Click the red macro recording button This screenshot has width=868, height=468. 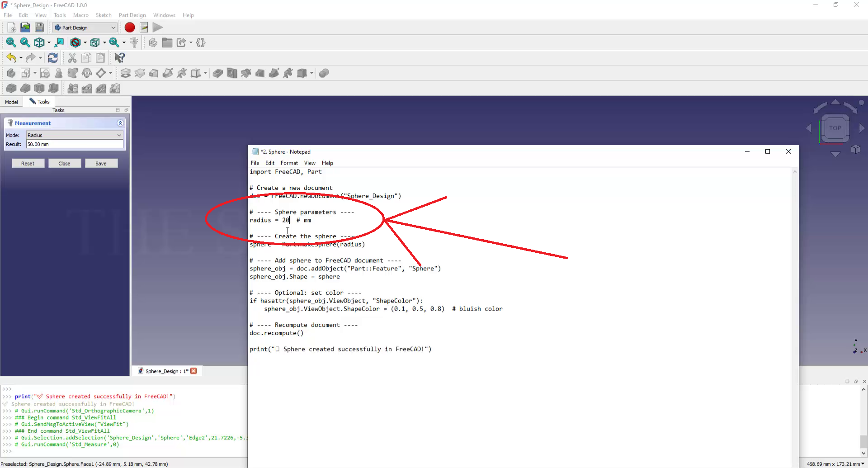pos(130,28)
